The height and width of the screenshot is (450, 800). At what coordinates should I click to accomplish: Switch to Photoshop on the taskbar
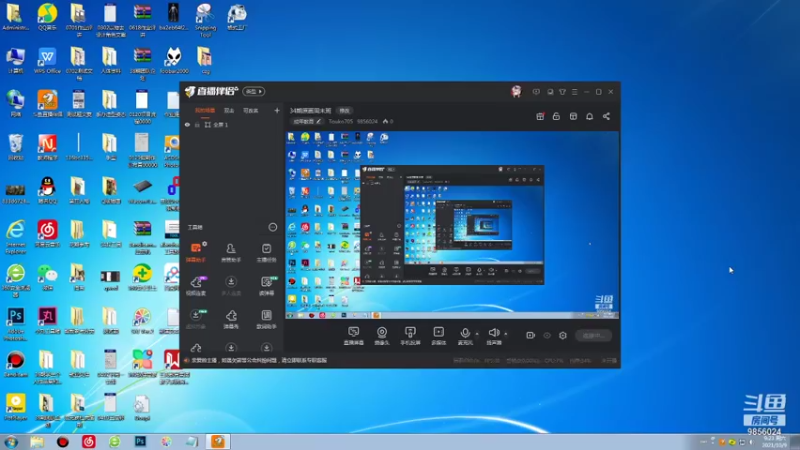[x=140, y=441]
